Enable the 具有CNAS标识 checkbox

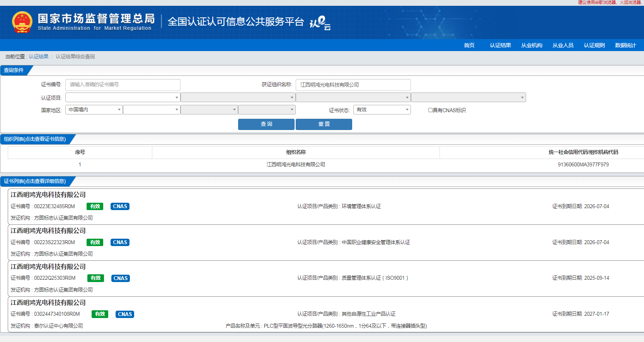[x=430, y=110]
